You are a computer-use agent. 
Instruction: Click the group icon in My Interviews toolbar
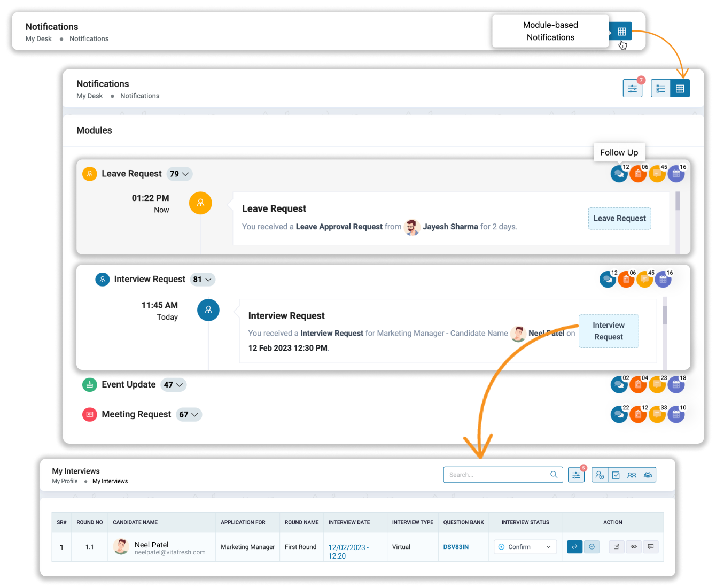pyautogui.click(x=648, y=475)
